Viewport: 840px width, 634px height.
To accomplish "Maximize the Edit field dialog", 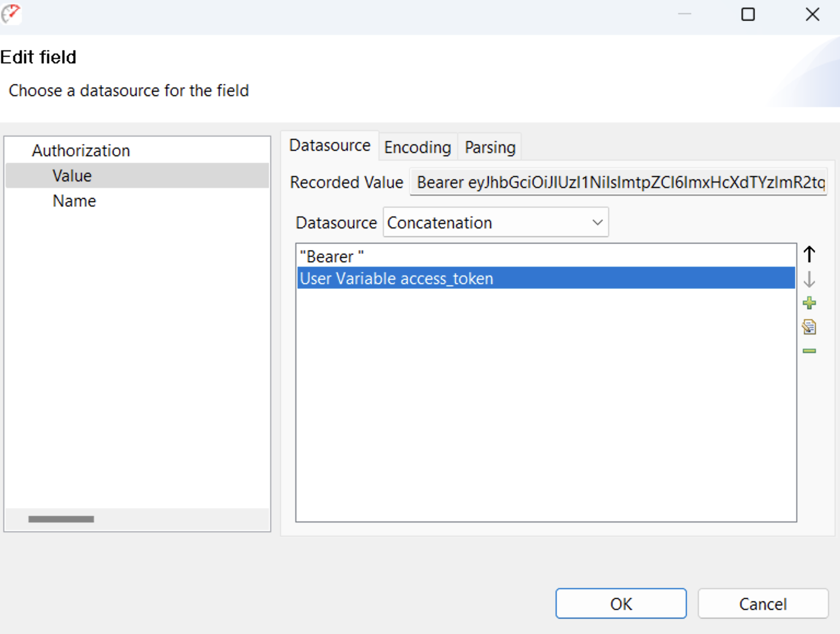I will (x=748, y=14).
